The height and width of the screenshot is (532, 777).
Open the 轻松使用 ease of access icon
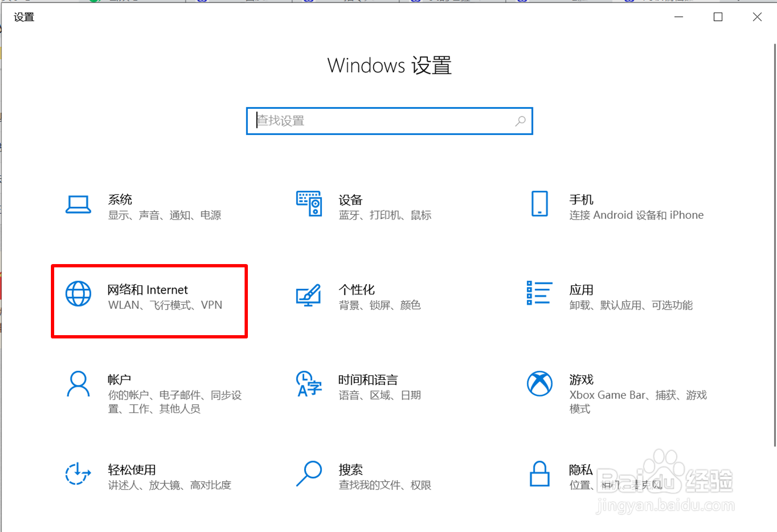[78, 473]
